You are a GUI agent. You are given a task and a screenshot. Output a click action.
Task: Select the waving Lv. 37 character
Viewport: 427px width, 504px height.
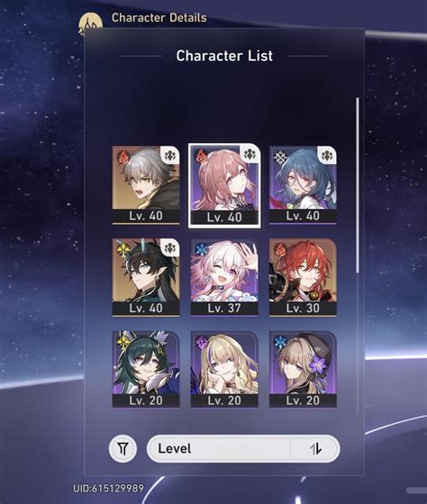click(224, 277)
